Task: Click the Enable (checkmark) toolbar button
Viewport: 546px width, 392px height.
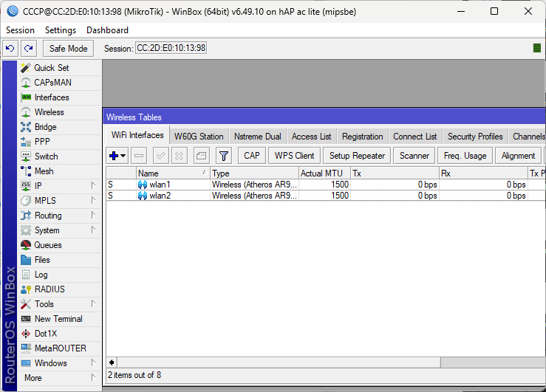Action: (x=161, y=156)
